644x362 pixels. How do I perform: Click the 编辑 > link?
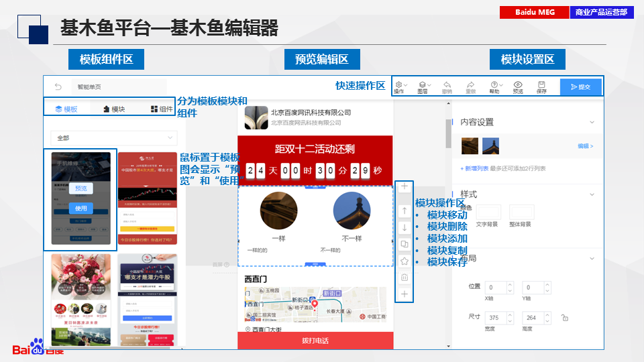(585, 146)
